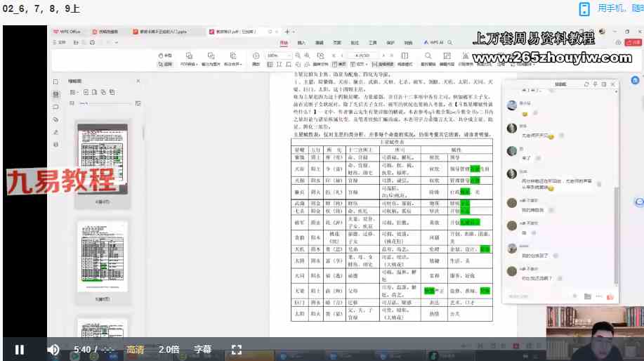
Task: Open the attachments paperclip panel in sidebar
Action: click(x=55, y=119)
